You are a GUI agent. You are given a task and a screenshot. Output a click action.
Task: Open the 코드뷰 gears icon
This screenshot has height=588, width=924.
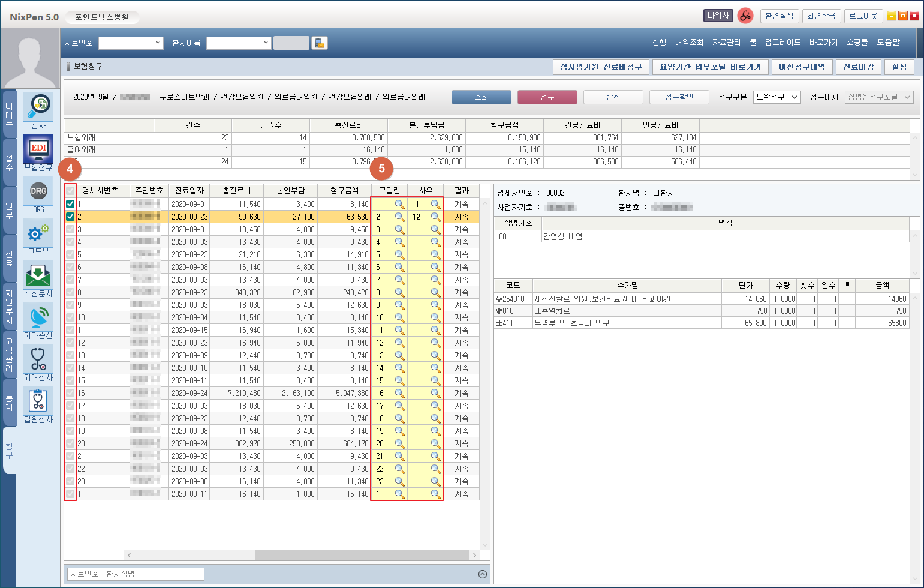click(x=38, y=233)
